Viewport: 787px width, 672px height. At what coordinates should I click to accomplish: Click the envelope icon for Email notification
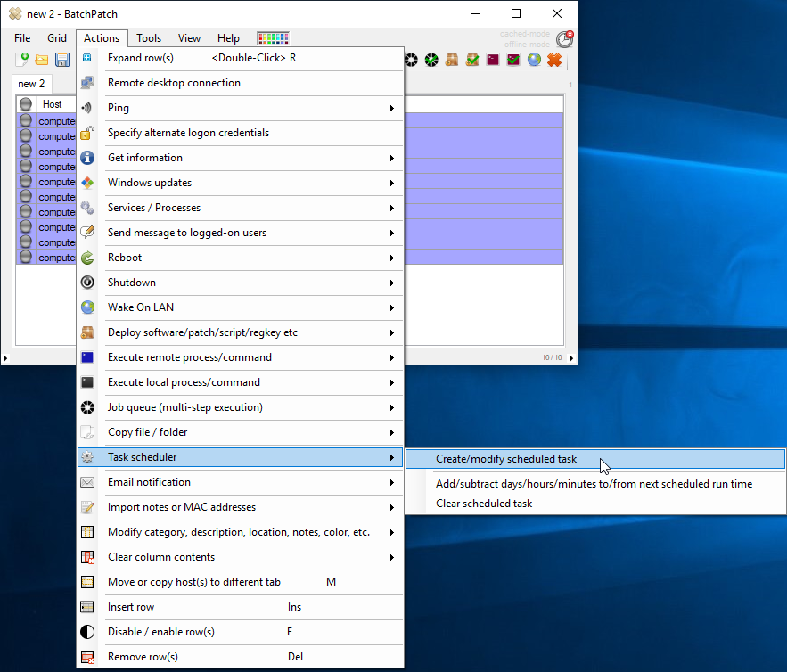[x=87, y=482]
